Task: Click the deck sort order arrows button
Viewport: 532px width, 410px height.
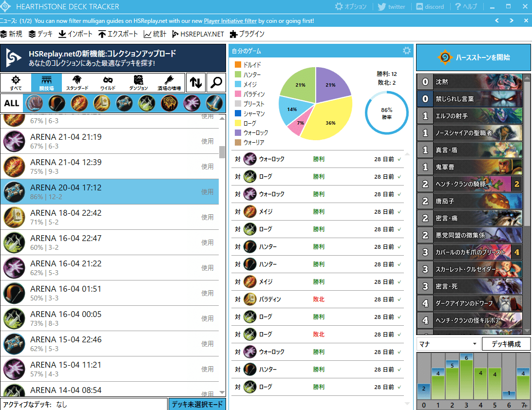Action: [196, 82]
